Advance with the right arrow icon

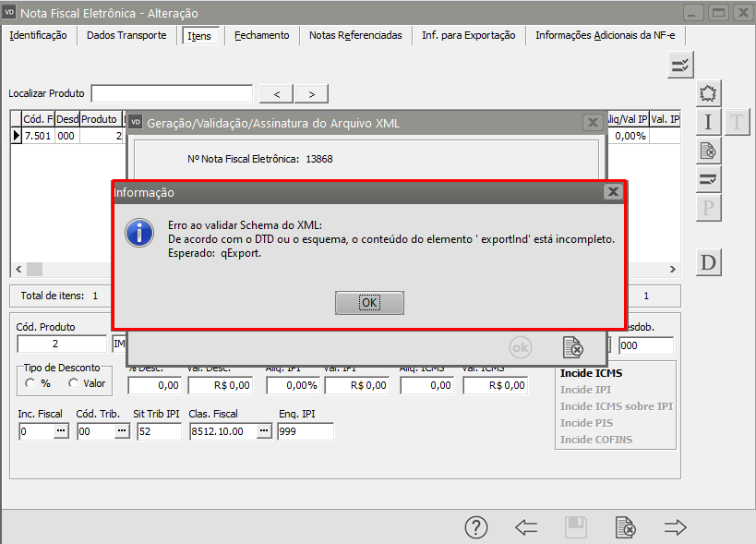coord(676,527)
